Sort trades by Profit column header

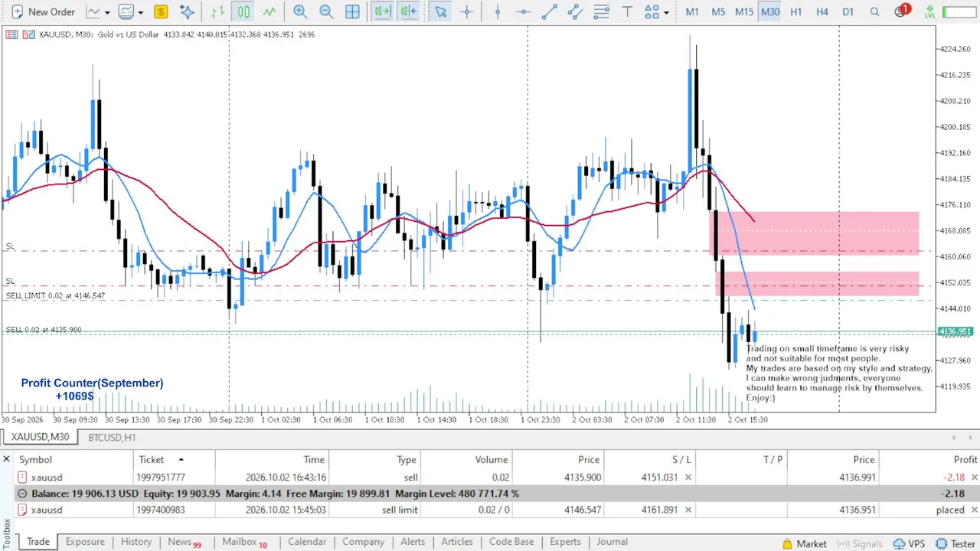pos(965,459)
